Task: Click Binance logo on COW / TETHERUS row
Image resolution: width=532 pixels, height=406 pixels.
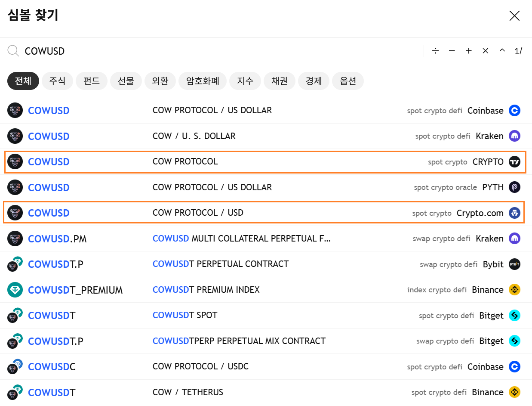Action: pos(514,392)
